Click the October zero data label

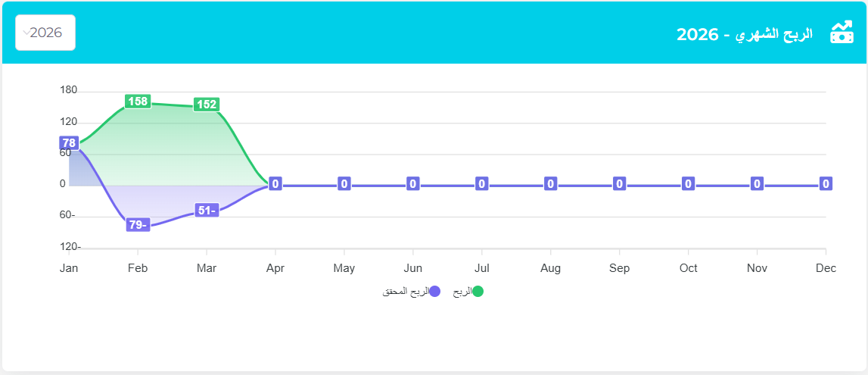688,184
